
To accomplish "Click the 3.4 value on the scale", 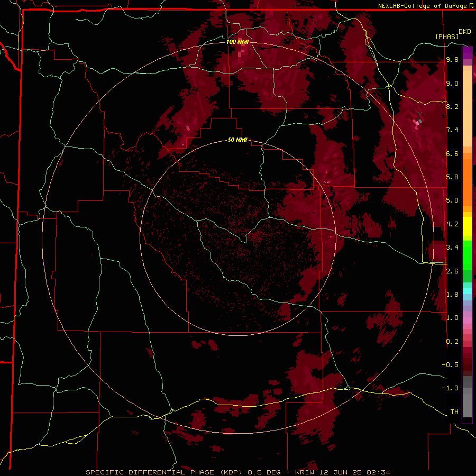I will [x=452, y=248].
